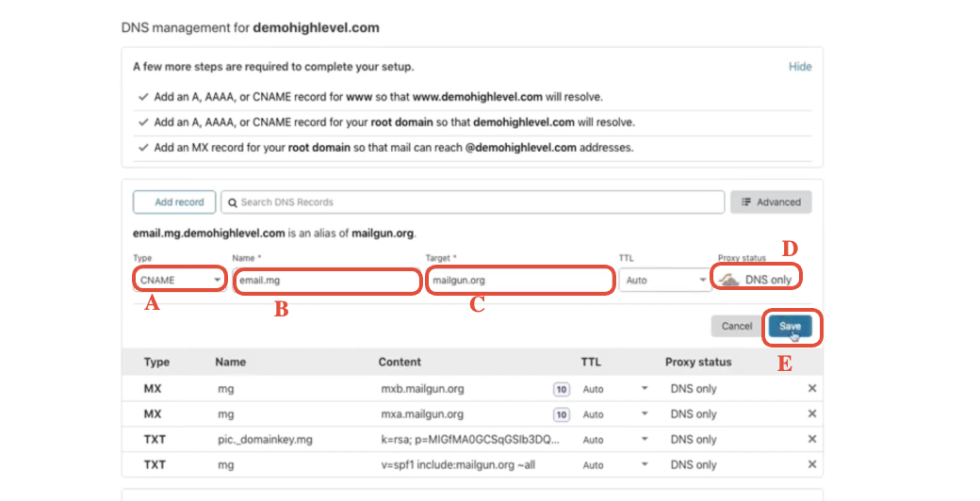Screen dimensions: 980x501
Task: Open Advanced DNS options
Action: coord(771,202)
